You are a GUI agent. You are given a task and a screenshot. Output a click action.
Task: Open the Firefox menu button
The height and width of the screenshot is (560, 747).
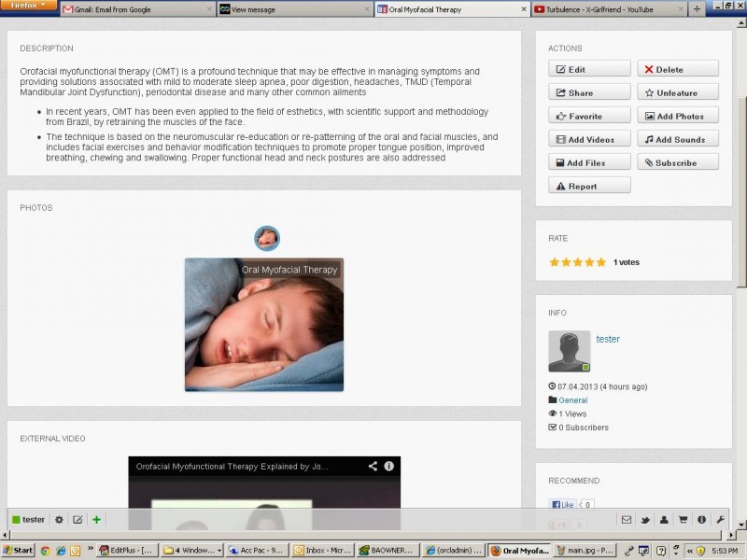click(29, 6)
